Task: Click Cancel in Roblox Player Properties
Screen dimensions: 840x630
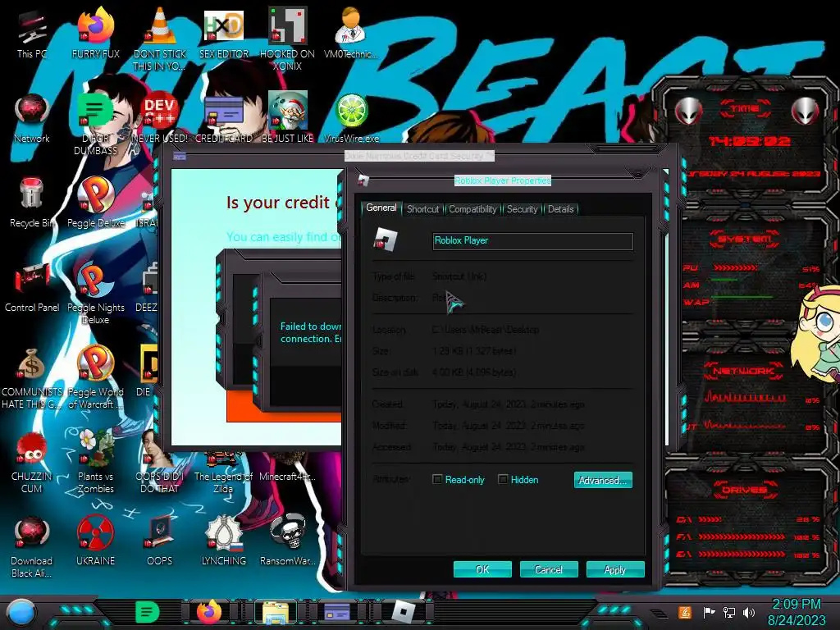Action: click(x=549, y=569)
